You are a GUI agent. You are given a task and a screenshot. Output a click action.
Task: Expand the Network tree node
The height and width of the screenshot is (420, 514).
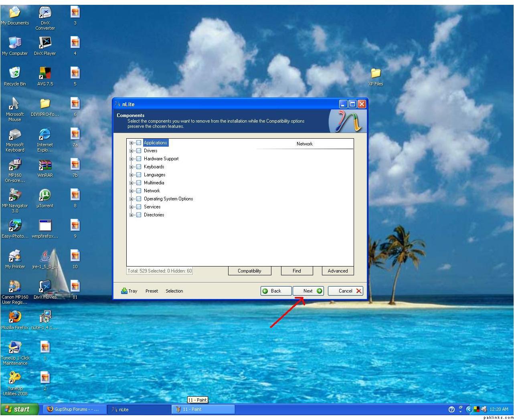(131, 191)
